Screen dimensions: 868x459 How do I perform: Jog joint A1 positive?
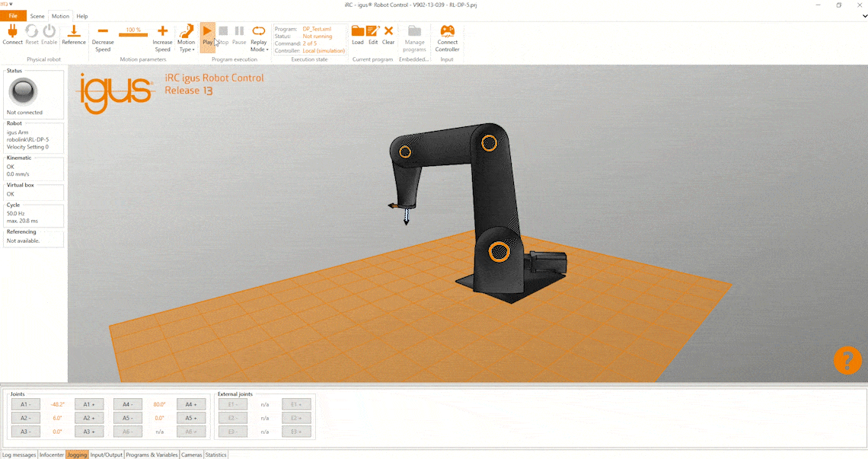[88, 404]
